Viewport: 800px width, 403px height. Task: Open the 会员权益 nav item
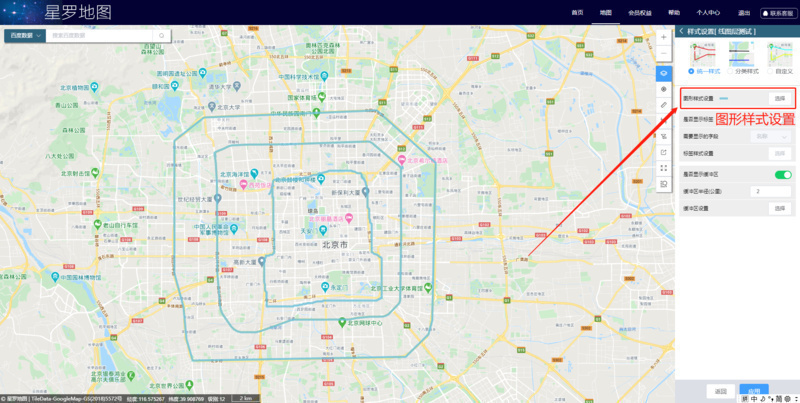[640, 13]
